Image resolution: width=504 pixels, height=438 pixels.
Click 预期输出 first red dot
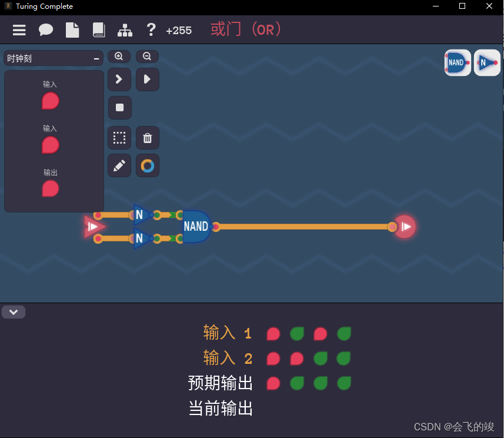click(x=273, y=383)
